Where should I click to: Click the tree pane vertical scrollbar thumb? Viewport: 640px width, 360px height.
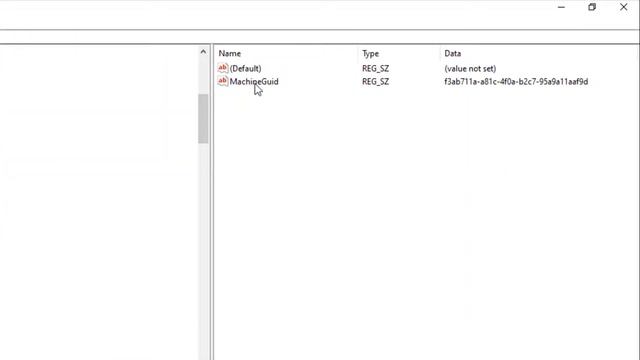(x=203, y=119)
